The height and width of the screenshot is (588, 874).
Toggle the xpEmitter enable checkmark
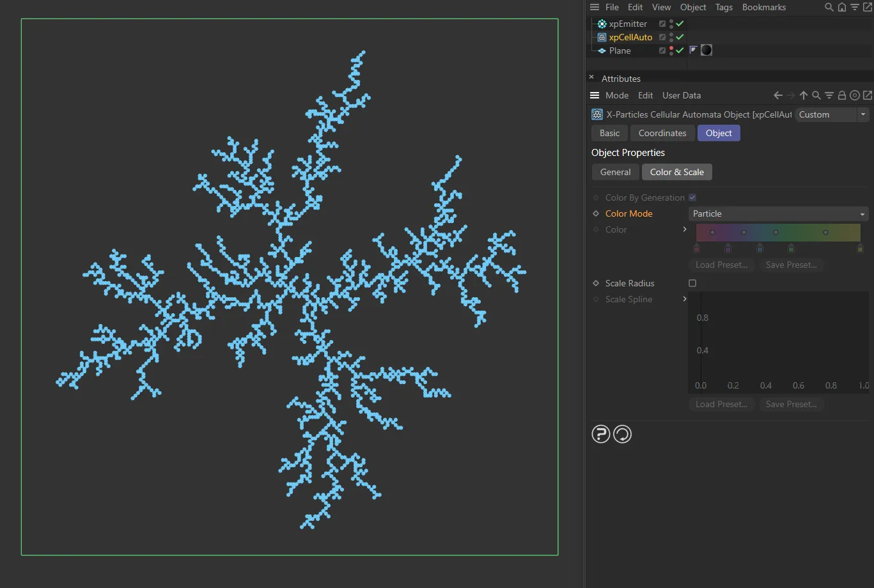point(678,24)
